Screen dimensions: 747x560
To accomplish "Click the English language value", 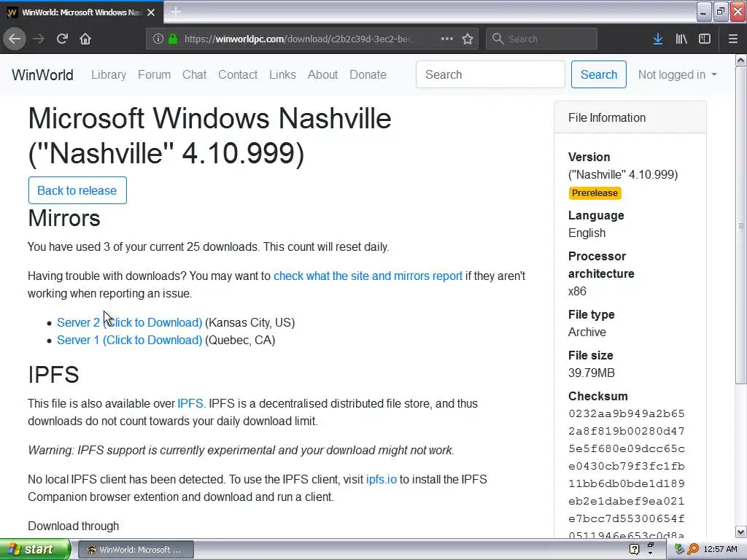I will pyautogui.click(x=587, y=233).
